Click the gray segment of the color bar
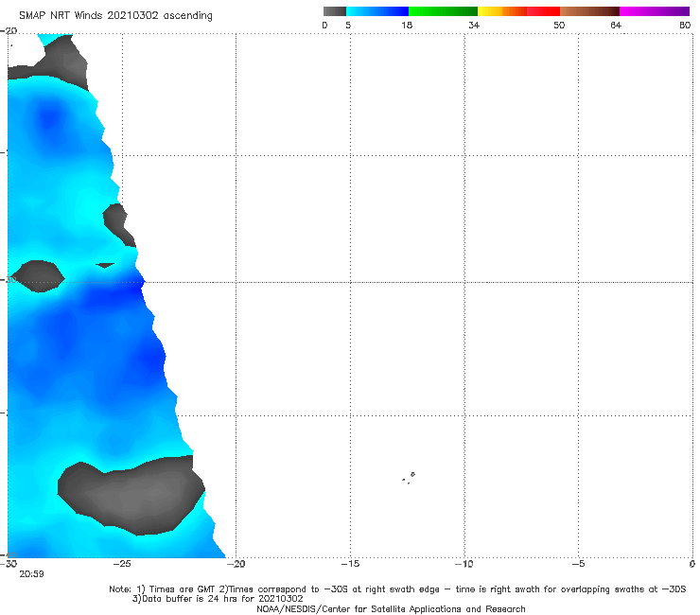 click(x=335, y=11)
